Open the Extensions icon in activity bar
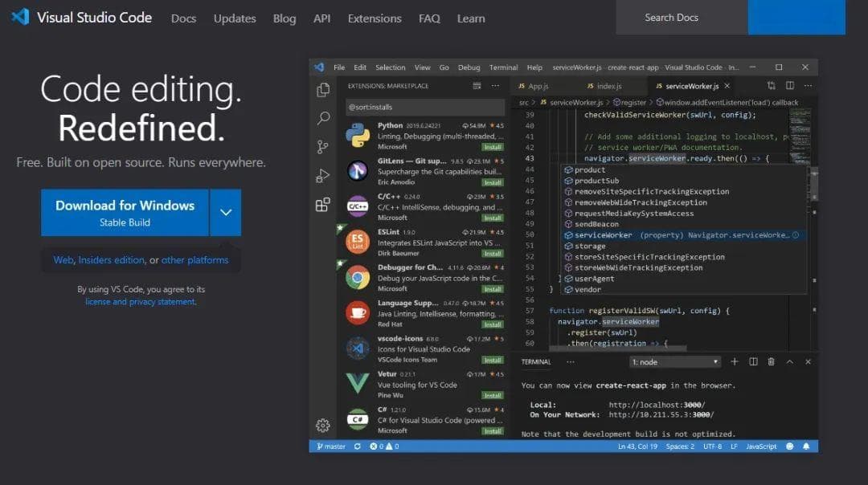The width and height of the screenshot is (868, 485). click(323, 205)
